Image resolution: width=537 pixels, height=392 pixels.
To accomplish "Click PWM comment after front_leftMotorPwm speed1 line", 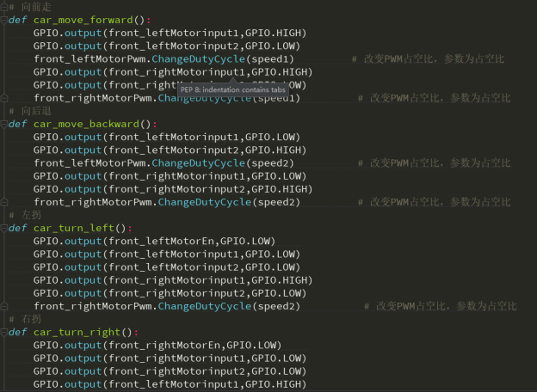I will [428, 59].
